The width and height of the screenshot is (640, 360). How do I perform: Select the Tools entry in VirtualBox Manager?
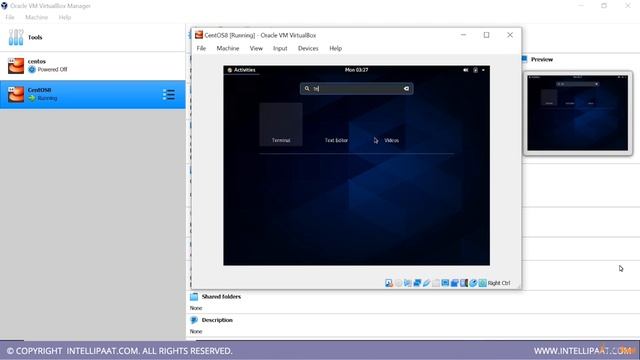(x=93, y=37)
